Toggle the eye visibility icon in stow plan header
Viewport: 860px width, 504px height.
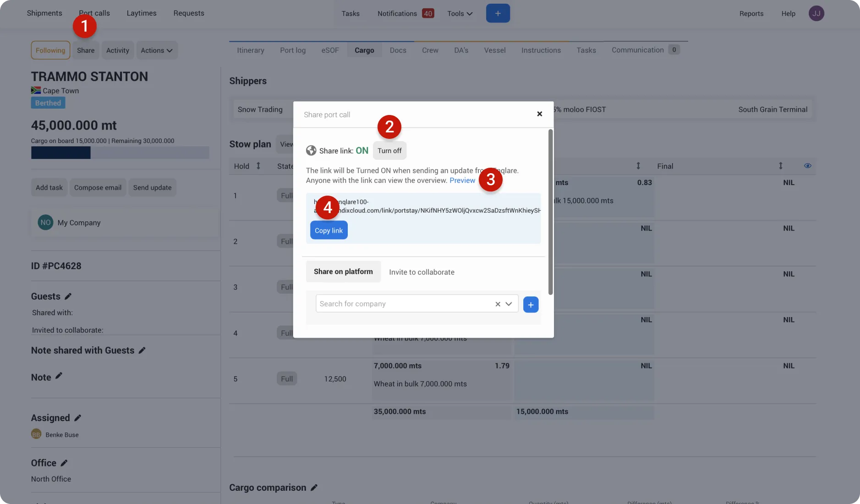tap(807, 166)
